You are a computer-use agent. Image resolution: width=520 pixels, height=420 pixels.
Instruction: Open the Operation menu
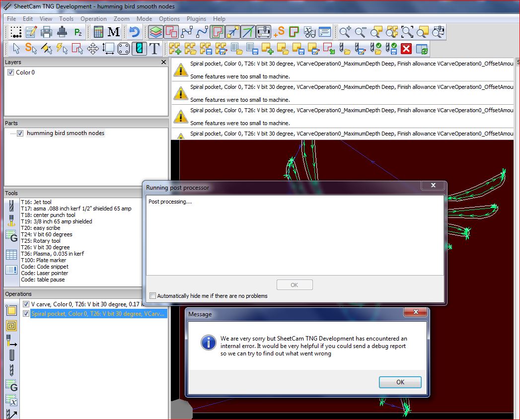93,19
